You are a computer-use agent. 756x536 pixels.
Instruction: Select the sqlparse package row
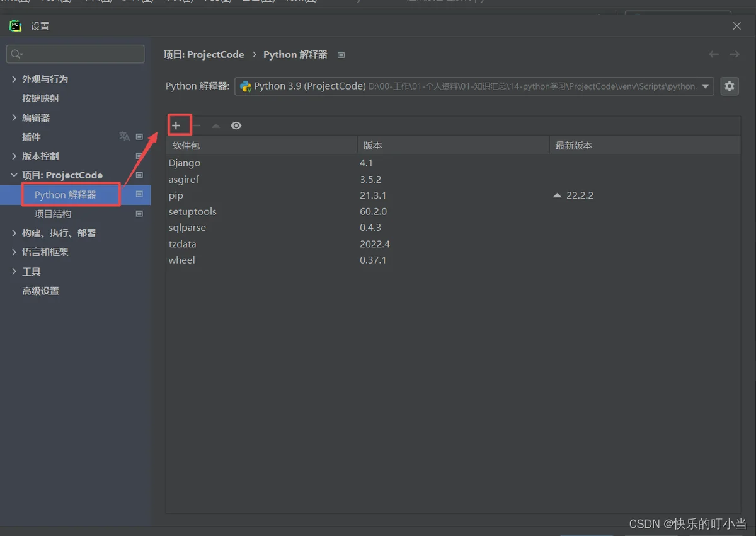(x=454, y=228)
